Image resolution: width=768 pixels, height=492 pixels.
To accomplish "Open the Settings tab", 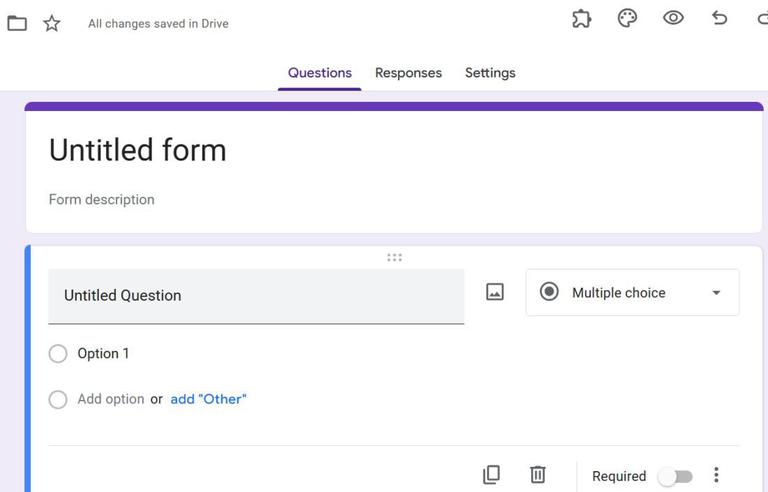I will point(490,73).
